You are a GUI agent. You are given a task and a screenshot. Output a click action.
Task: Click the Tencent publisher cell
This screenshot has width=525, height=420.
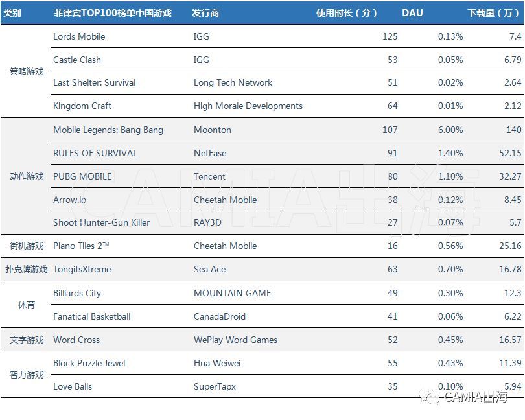point(209,176)
